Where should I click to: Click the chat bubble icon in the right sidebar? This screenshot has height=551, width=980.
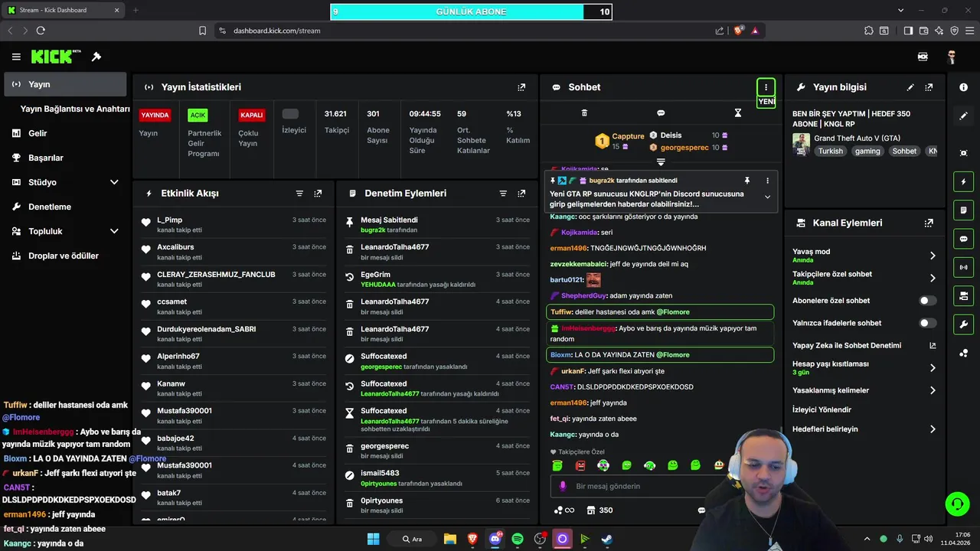pyautogui.click(x=964, y=239)
